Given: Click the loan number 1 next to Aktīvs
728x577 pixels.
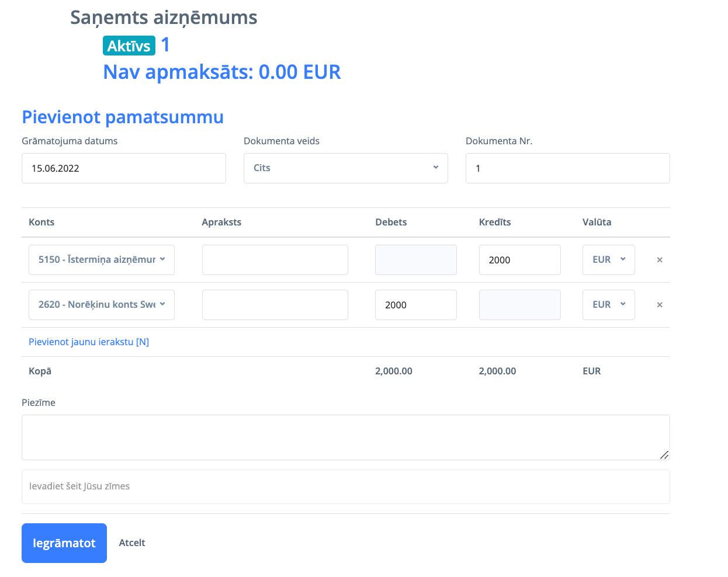Looking at the screenshot, I should tap(165, 45).
